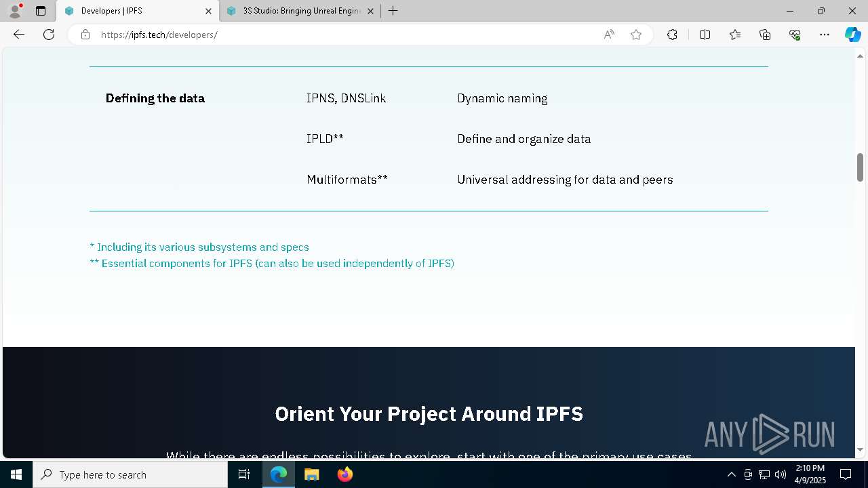Screen dimensions: 868x488
Task: View site information lock icon
Action: point(85,35)
